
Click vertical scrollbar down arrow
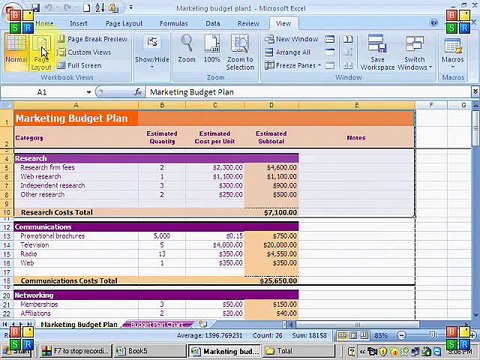click(x=475, y=315)
